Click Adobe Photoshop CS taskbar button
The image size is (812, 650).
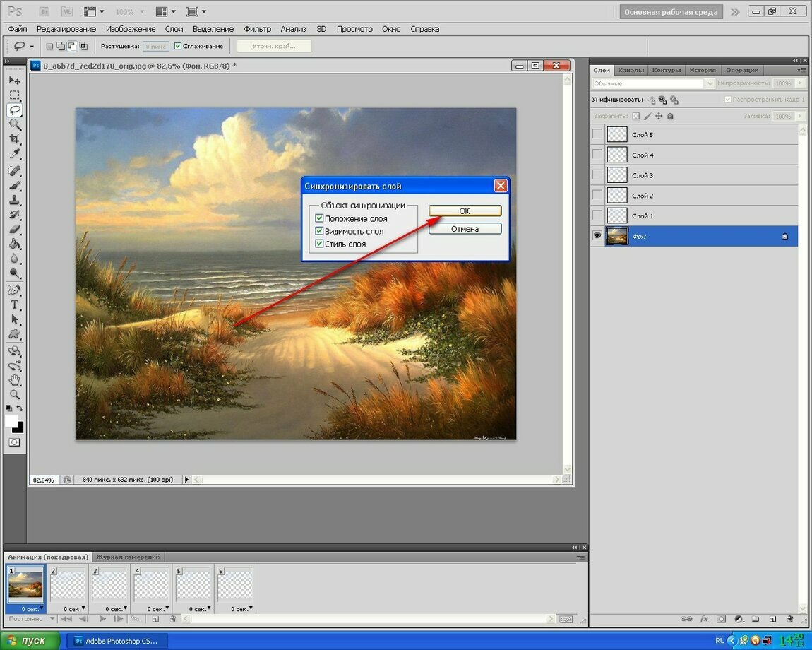[119, 642]
